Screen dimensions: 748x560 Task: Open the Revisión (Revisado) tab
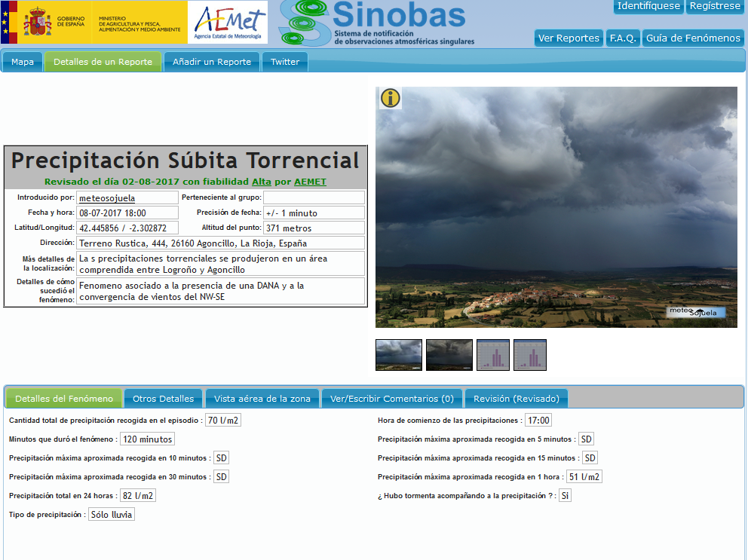click(x=517, y=399)
